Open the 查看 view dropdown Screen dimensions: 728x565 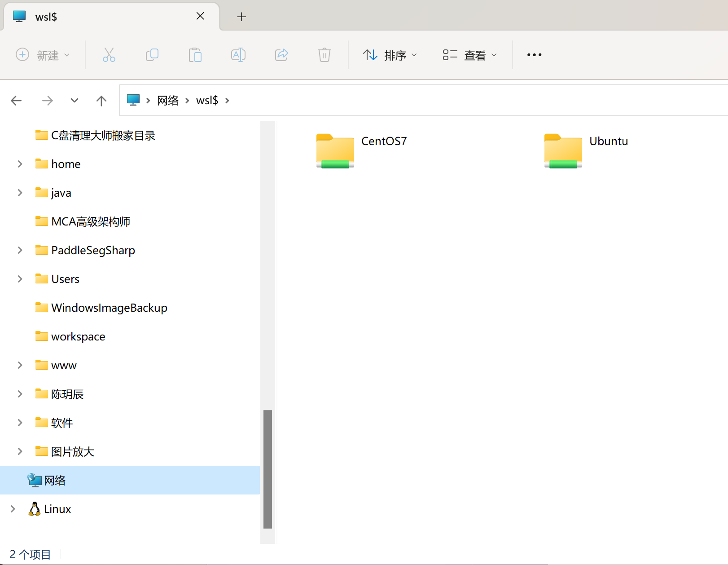pos(469,55)
